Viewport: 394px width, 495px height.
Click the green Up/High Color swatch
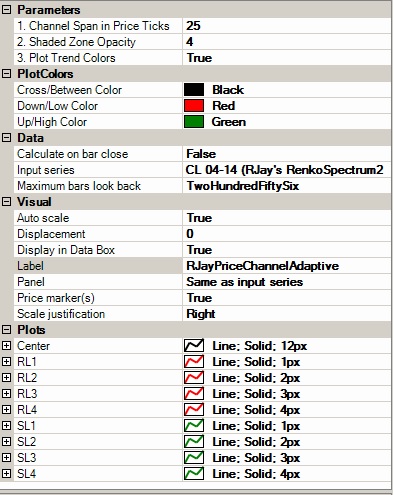194,122
